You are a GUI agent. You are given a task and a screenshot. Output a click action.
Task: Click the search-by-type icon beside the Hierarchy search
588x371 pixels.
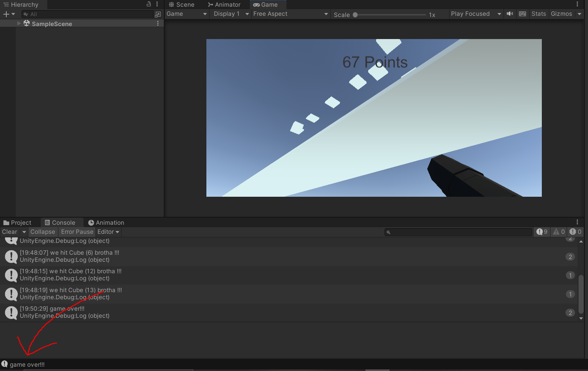(158, 14)
